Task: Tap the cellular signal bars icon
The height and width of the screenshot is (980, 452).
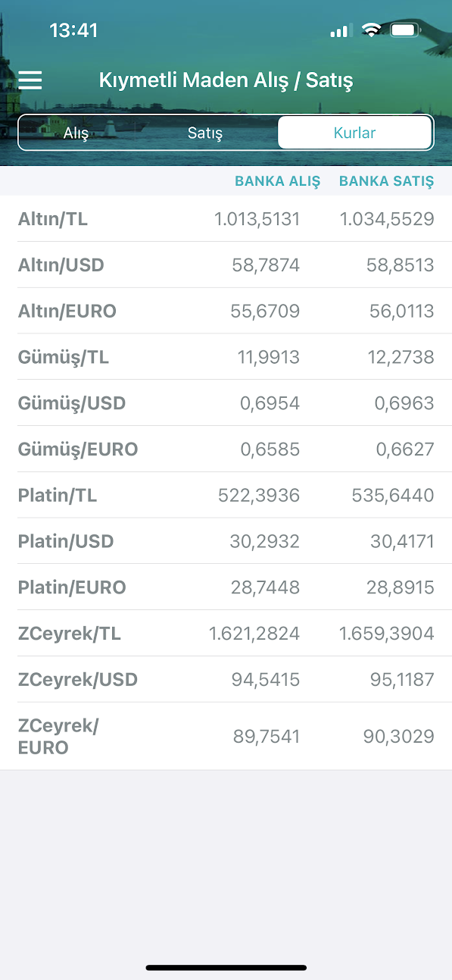Action: tap(340, 31)
